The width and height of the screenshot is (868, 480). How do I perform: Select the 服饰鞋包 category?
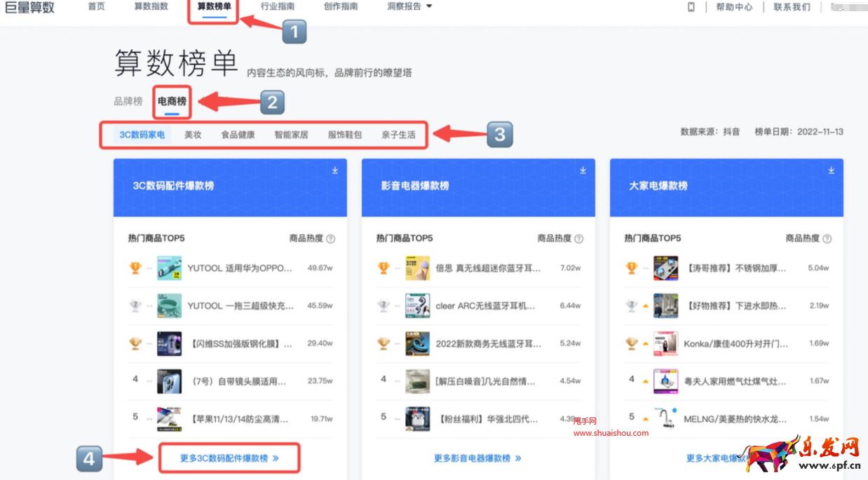coord(345,135)
